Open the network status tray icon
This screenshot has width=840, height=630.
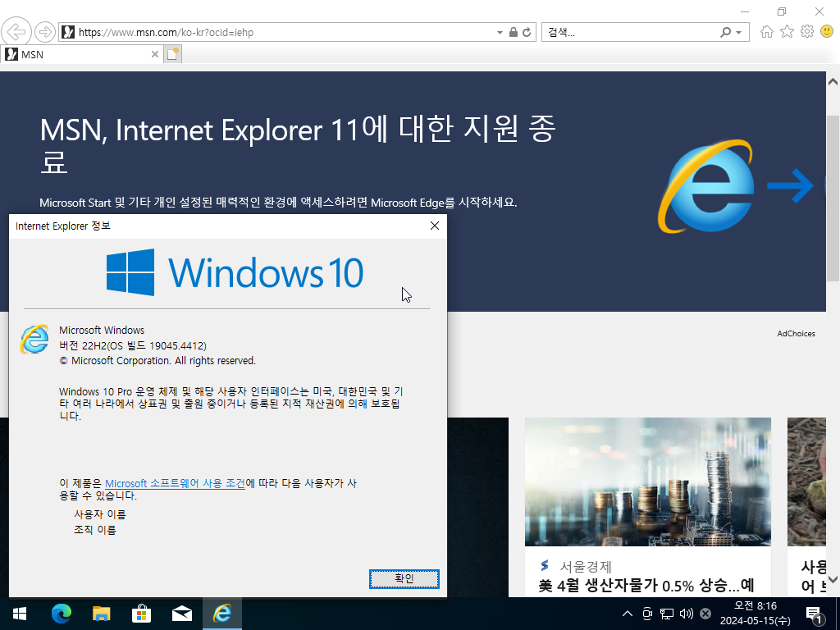click(666, 614)
